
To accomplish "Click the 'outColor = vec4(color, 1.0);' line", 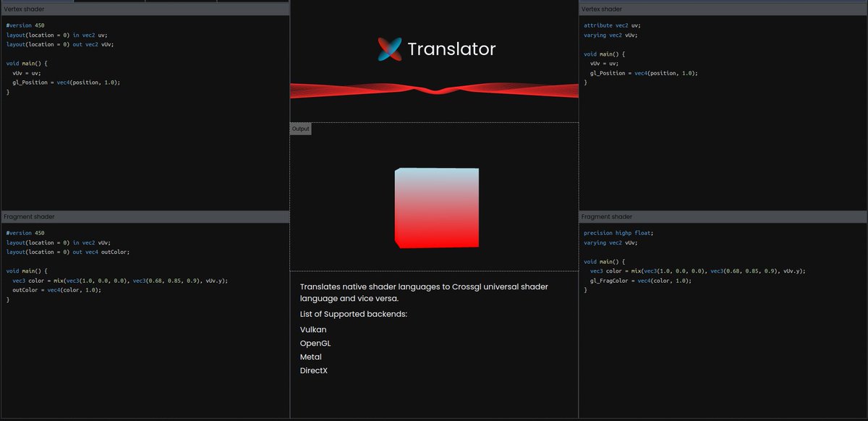I will tap(57, 290).
